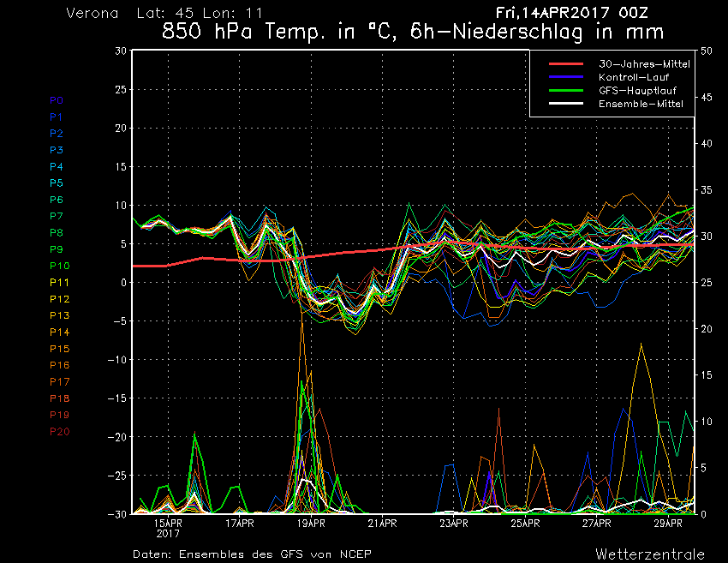Pick ensemble member label P4
Image resolution: width=728 pixels, height=563 pixels.
click(57, 166)
